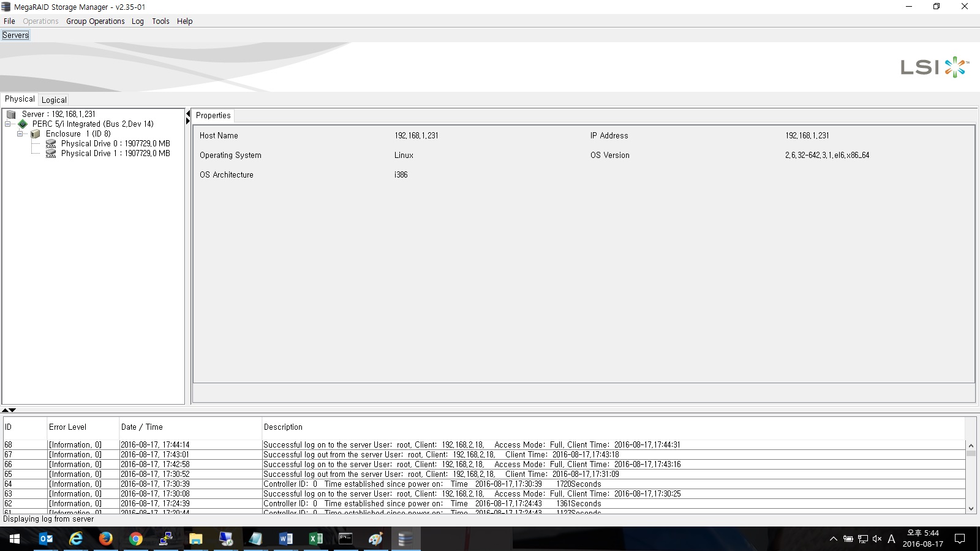Open the Help menu
This screenshot has width=980, height=551.
coord(184,21)
